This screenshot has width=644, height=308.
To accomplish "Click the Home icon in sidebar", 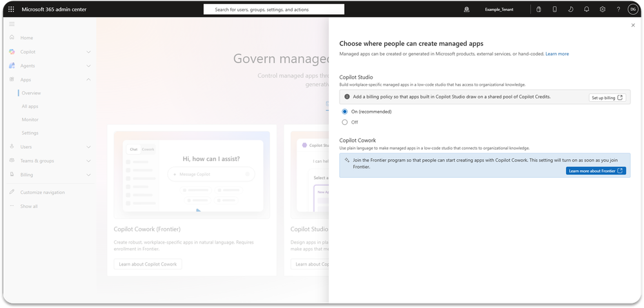I will pos(12,37).
